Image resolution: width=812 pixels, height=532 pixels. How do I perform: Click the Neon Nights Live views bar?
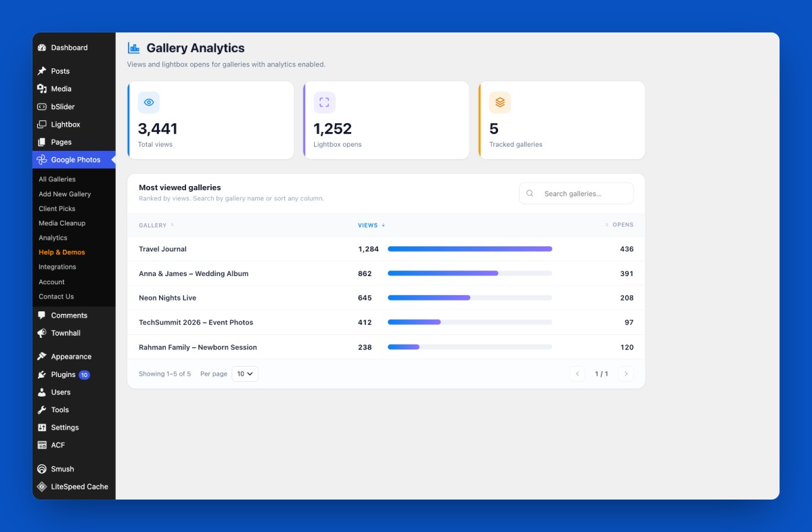tap(470, 298)
